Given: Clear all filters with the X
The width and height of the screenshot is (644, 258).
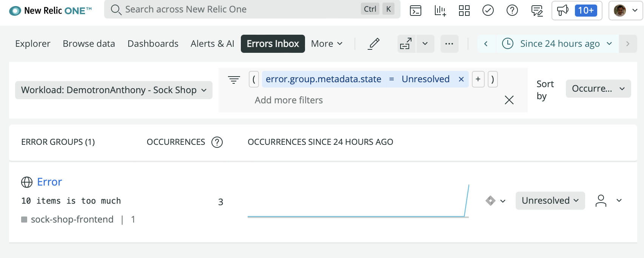Looking at the screenshot, I should [509, 100].
